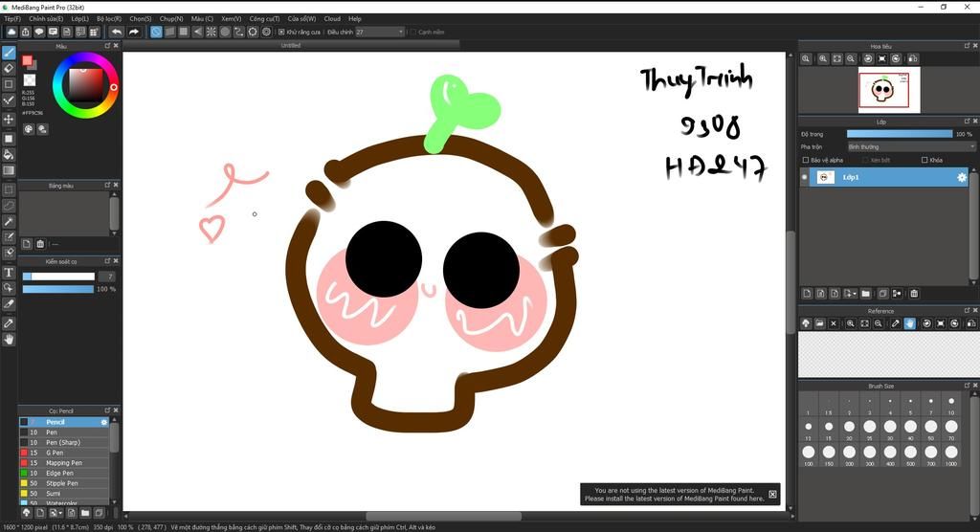Image resolution: width=980 pixels, height=532 pixels.
Task: Check the Khóa lock checkbox
Action: 924,160
